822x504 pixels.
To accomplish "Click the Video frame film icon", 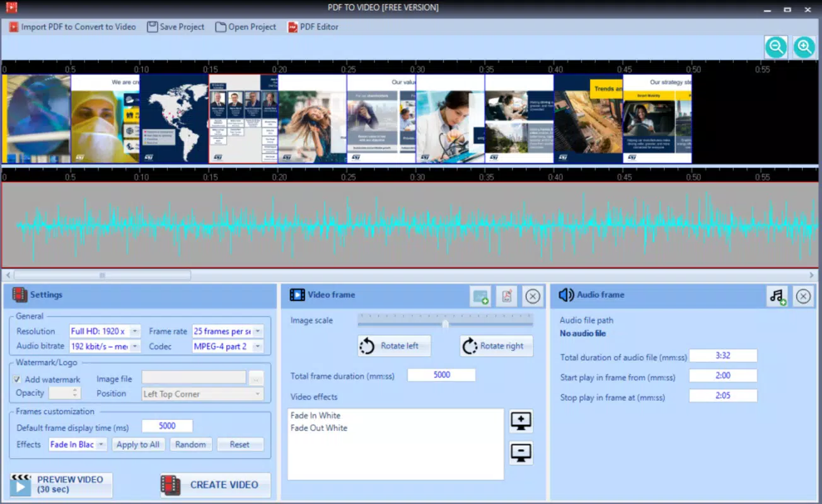I will tap(297, 295).
